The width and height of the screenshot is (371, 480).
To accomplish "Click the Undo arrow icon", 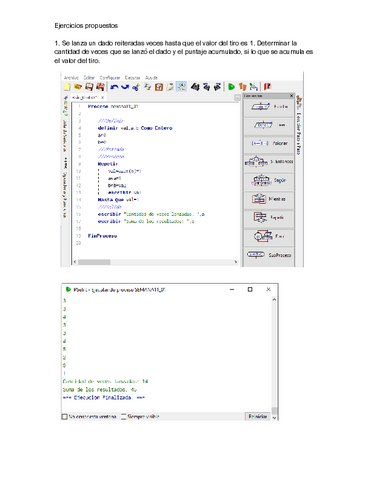I will pos(114,87).
